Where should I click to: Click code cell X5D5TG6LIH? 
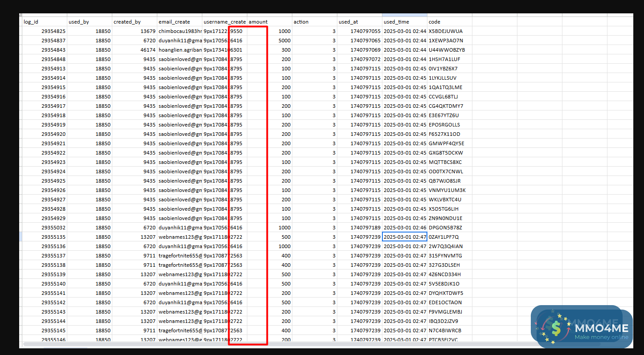pyautogui.click(x=450, y=209)
